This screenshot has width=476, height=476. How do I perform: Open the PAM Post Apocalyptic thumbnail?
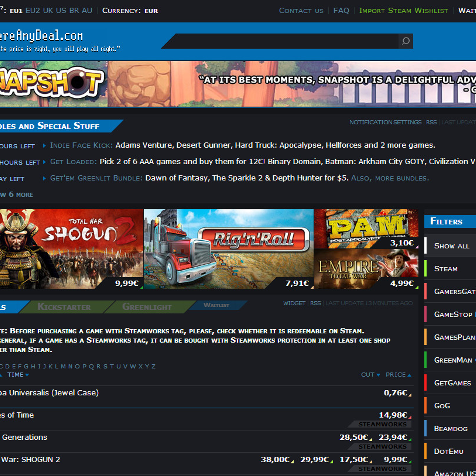[x=366, y=229]
